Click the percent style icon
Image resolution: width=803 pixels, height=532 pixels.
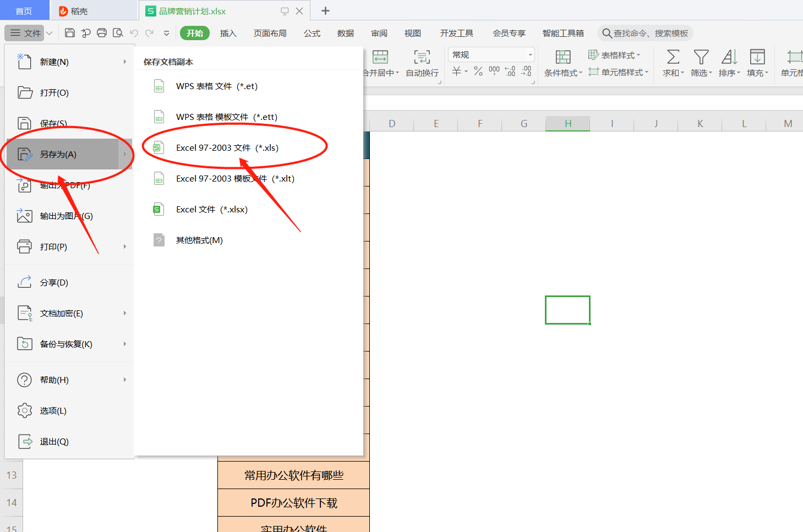tap(478, 72)
